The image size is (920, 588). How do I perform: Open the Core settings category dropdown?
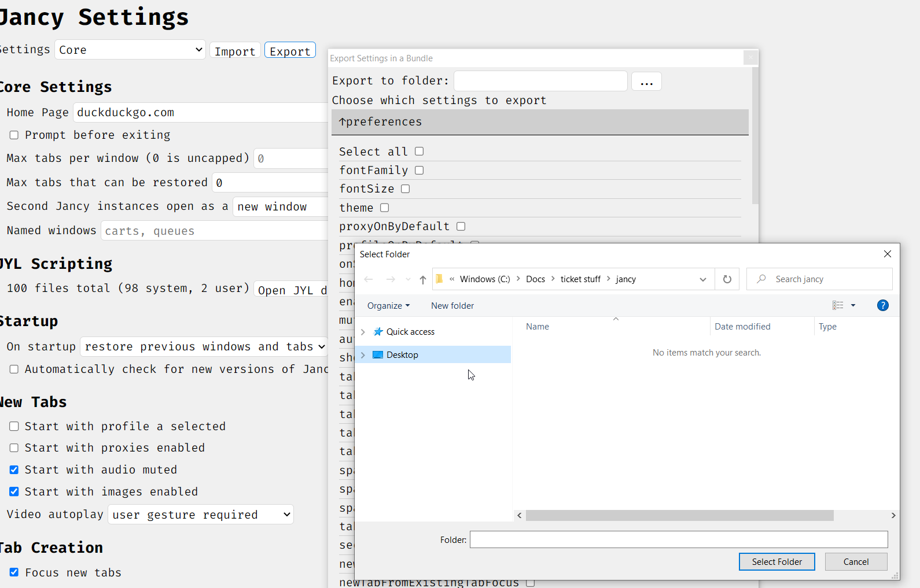click(x=130, y=50)
